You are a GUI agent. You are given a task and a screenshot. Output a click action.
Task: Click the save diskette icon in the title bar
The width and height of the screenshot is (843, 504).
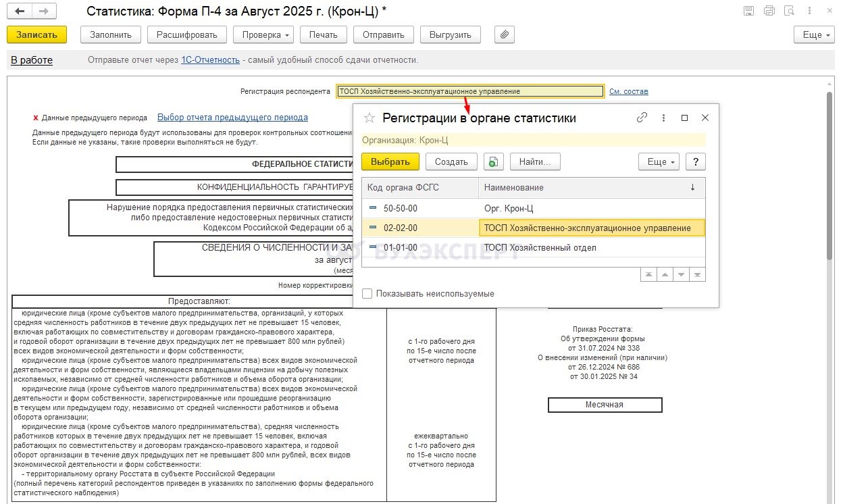click(x=748, y=11)
